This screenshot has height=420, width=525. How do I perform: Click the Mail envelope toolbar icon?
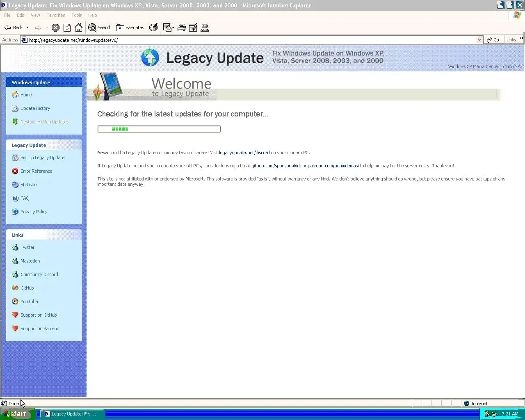(x=167, y=27)
